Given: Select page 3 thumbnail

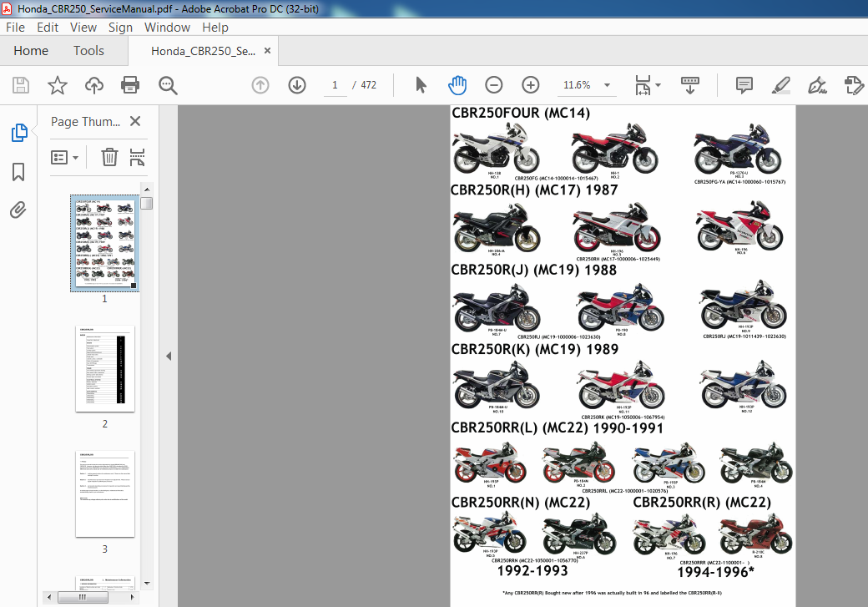Looking at the screenshot, I should (105, 494).
